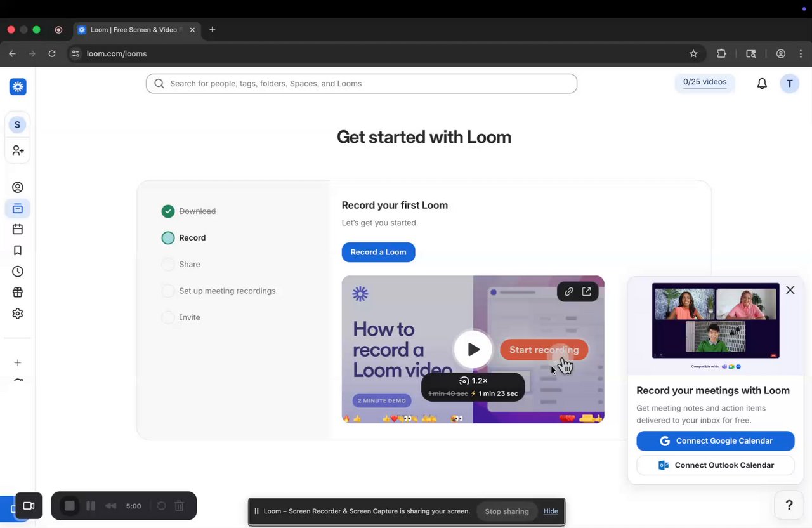Click the gift icon in the sidebar
The width and height of the screenshot is (812, 528).
pyautogui.click(x=18, y=292)
